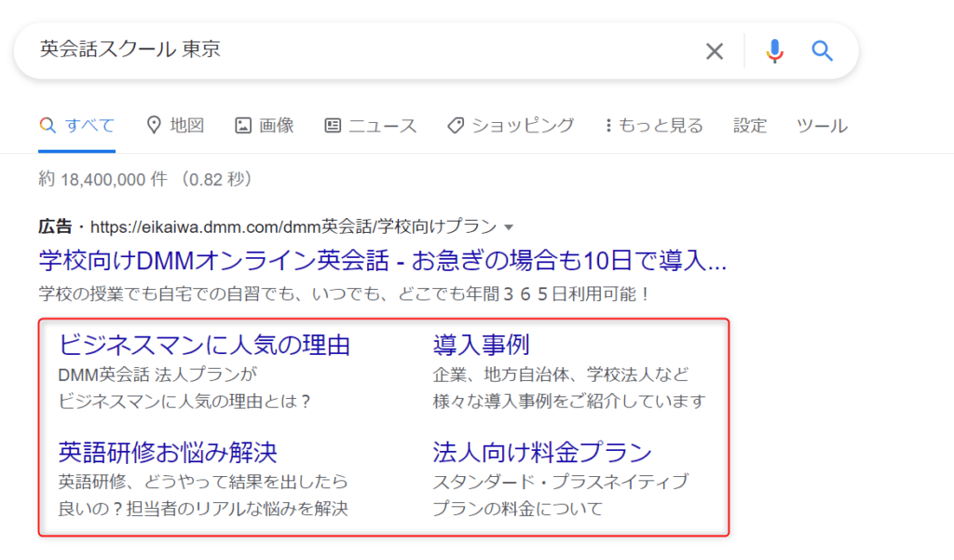Open the ビジネスマンに人気の理由 sitelink

tap(204, 345)
